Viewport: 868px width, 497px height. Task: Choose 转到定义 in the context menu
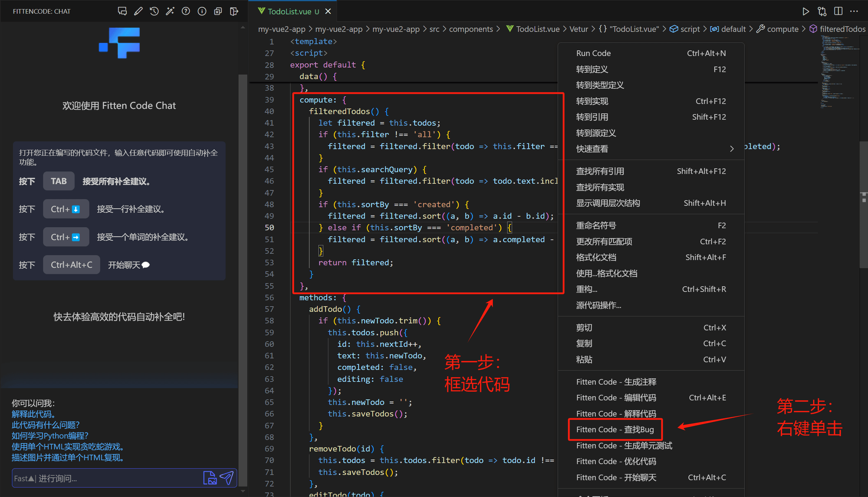[x=651, y=69]
